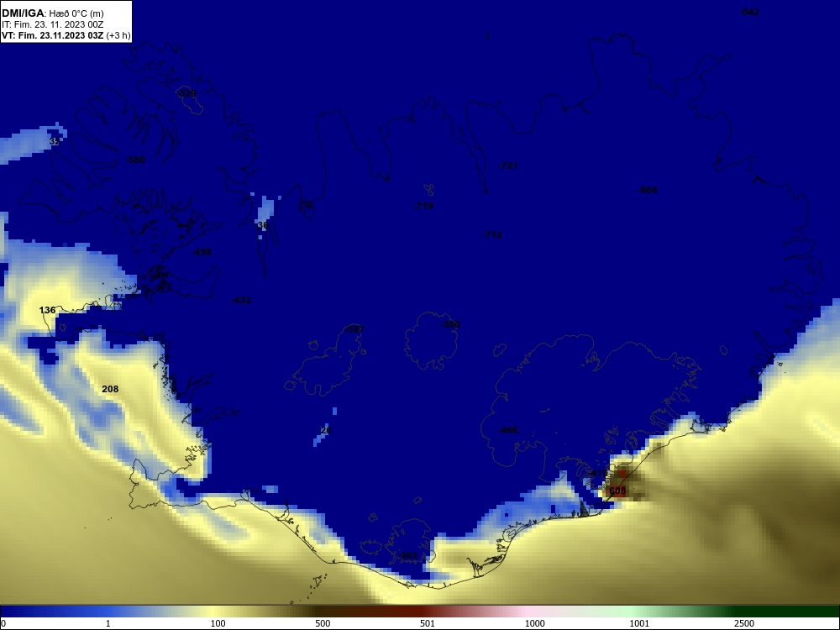This screenshot has width=840, height=630.
Task: Click the legend label 500
Action: pos(323,623)
